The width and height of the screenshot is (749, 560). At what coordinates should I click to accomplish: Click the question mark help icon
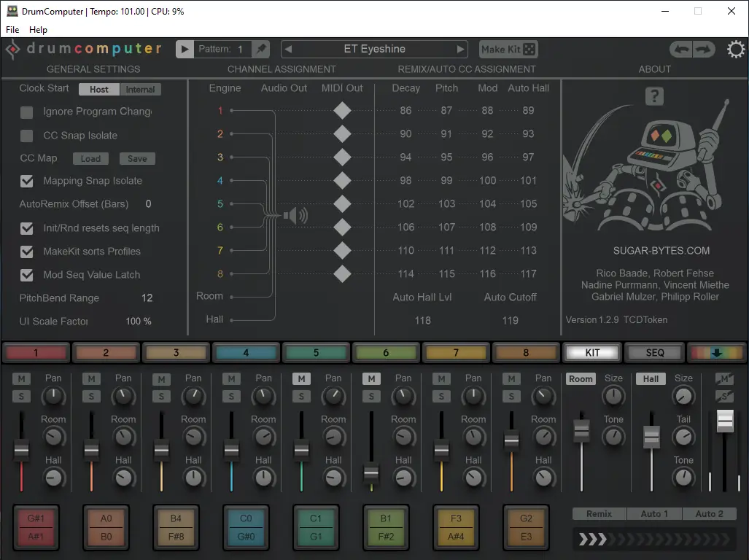[x=654, y=96]
